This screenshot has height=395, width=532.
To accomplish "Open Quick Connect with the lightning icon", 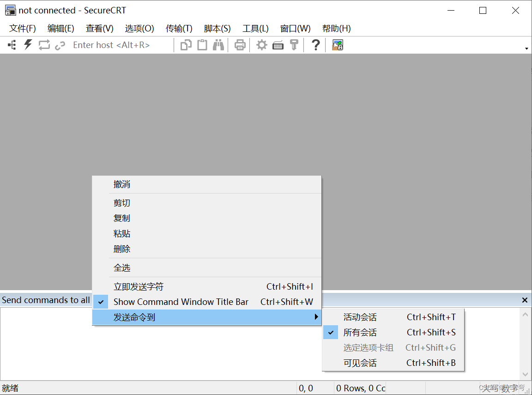I will tap(28, 45).
